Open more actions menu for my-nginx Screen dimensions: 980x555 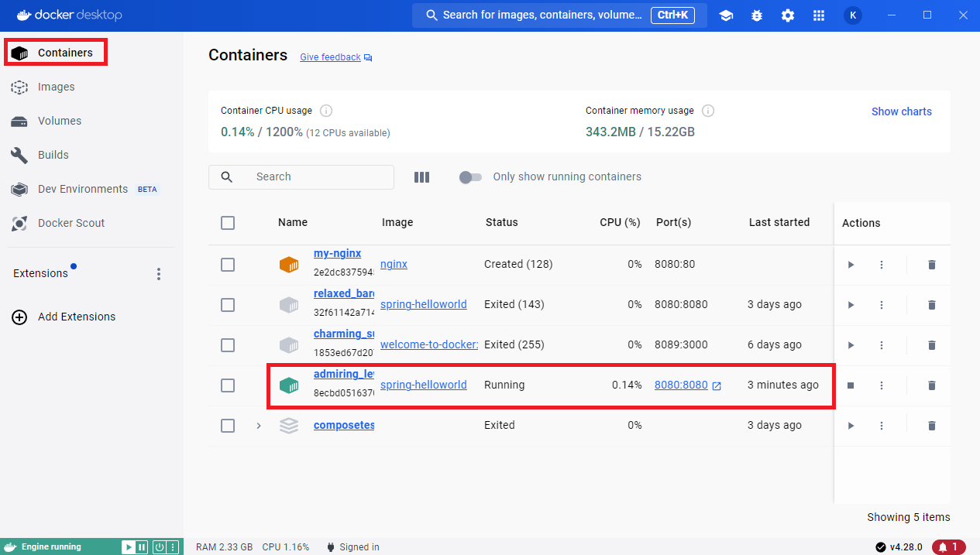882,265
